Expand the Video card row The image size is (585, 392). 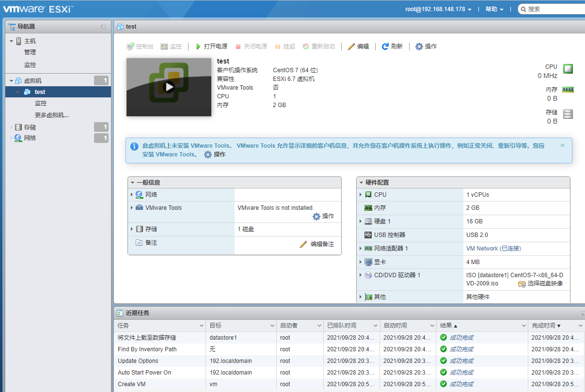tap(361, 262)
